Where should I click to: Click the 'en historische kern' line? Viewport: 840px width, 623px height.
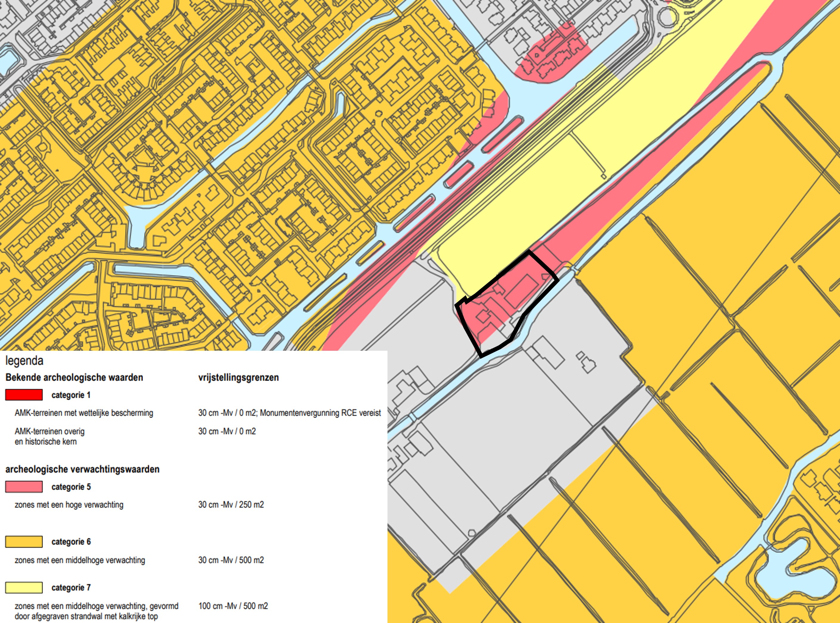pyautogui.click(x=46, y=442)
